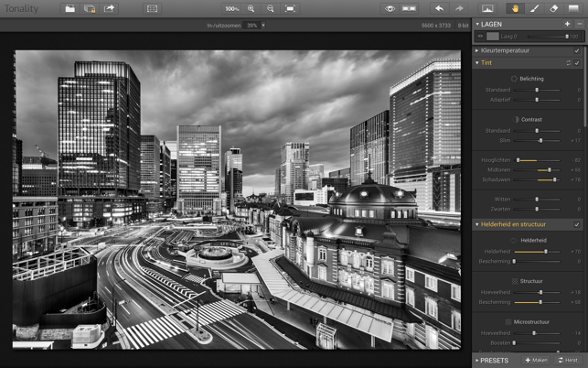Click the batch processing icon
This screenshot has width=588, height=368.
90,8
